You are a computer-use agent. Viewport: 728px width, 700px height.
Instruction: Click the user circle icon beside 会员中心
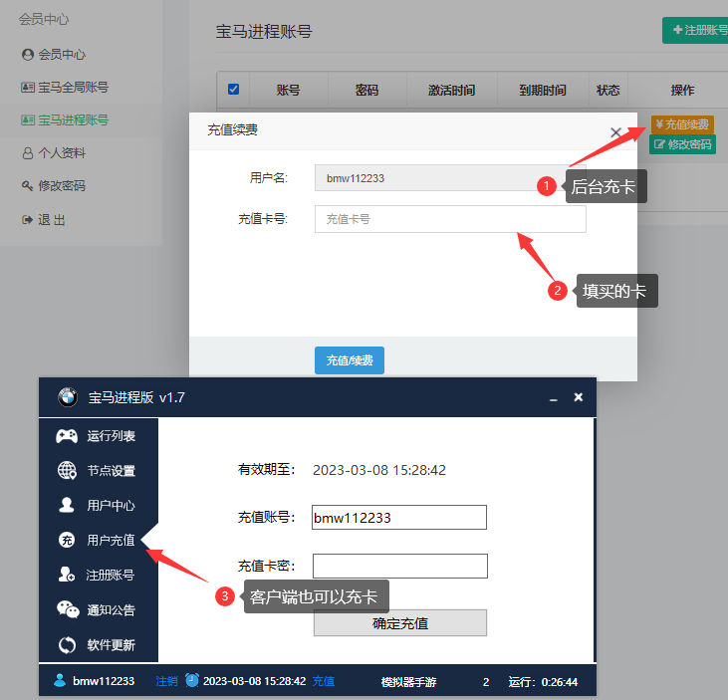(x=28, y=55)
